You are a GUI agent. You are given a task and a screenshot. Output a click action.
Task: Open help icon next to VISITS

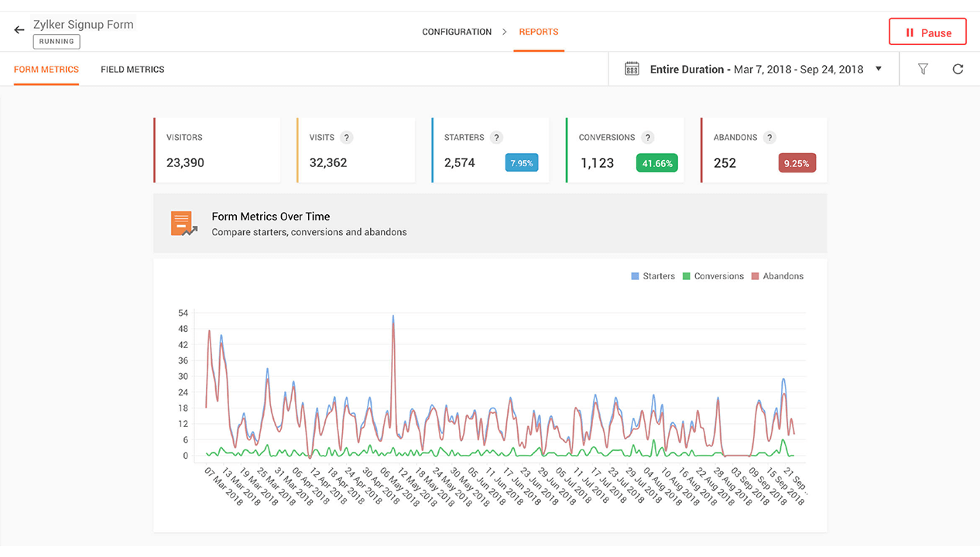(x=347, y=138)
